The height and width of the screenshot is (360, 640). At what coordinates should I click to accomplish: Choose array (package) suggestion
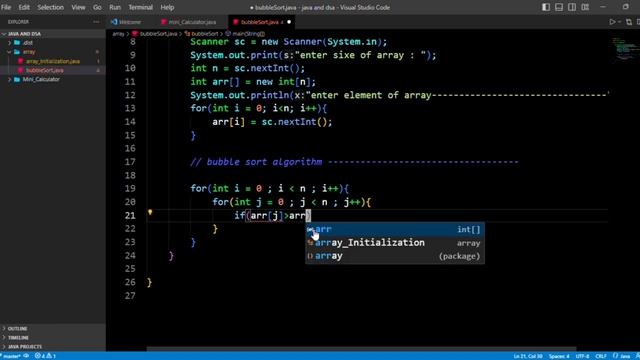(395, 256)
